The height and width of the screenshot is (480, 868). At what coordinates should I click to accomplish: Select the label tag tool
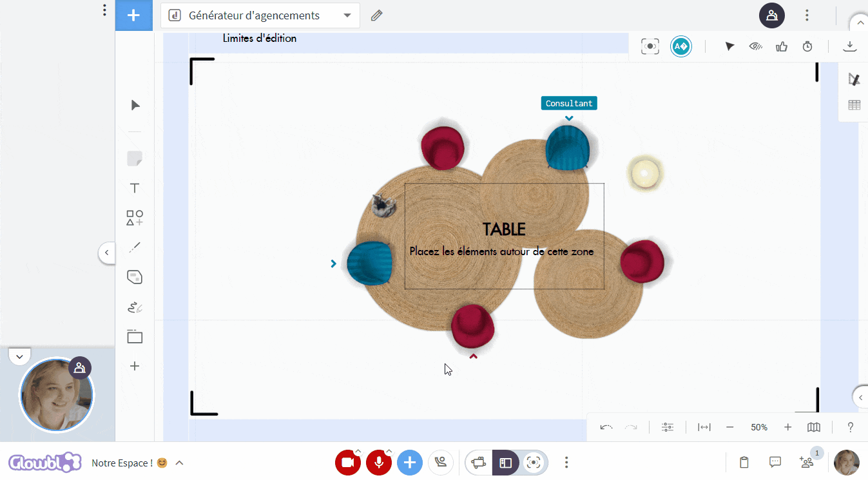point(135,277)
